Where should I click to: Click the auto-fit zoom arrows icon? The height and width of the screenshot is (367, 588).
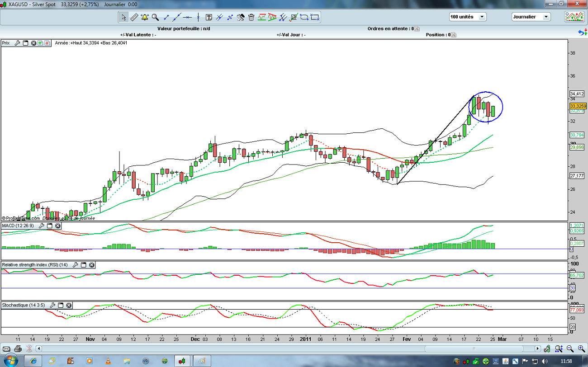559,348
